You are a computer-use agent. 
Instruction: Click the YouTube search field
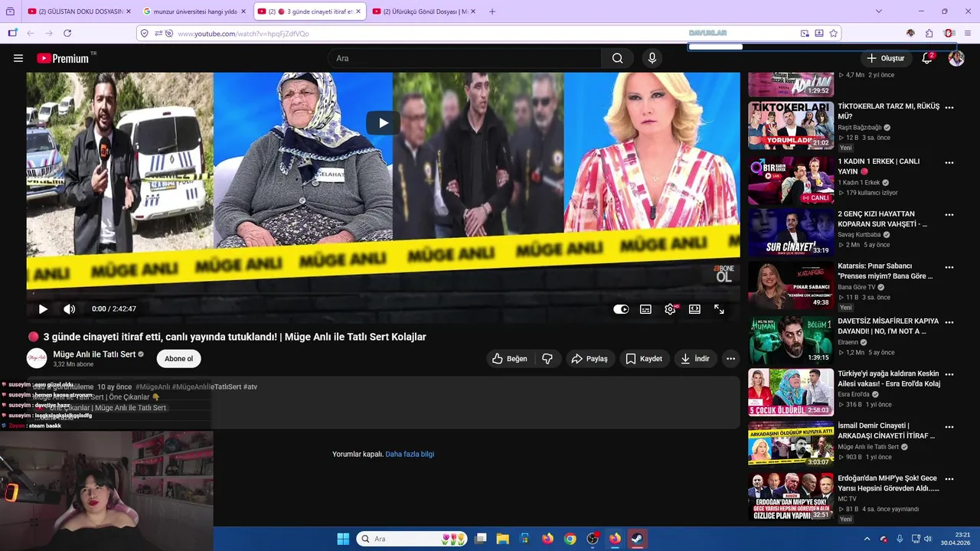(465, 58)
